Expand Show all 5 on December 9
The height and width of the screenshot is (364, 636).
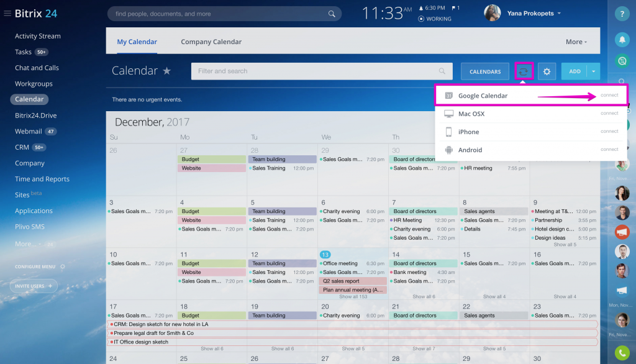(565, 245)
